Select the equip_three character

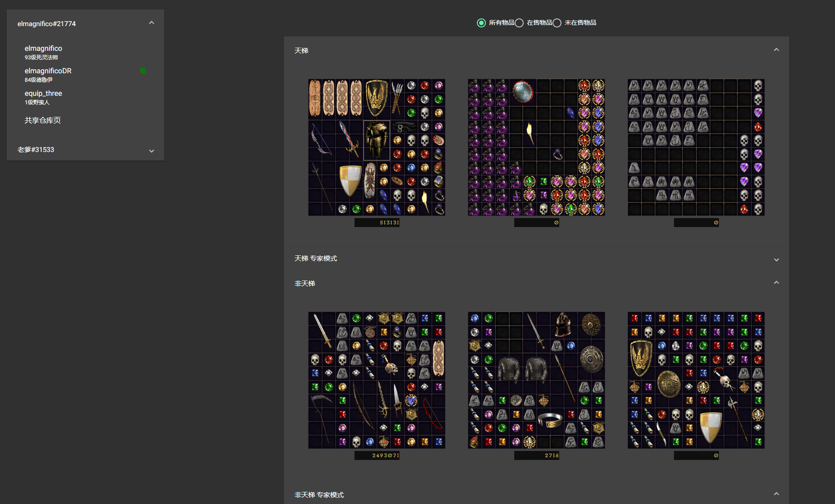pyautogui.click(x=43, y=94)
